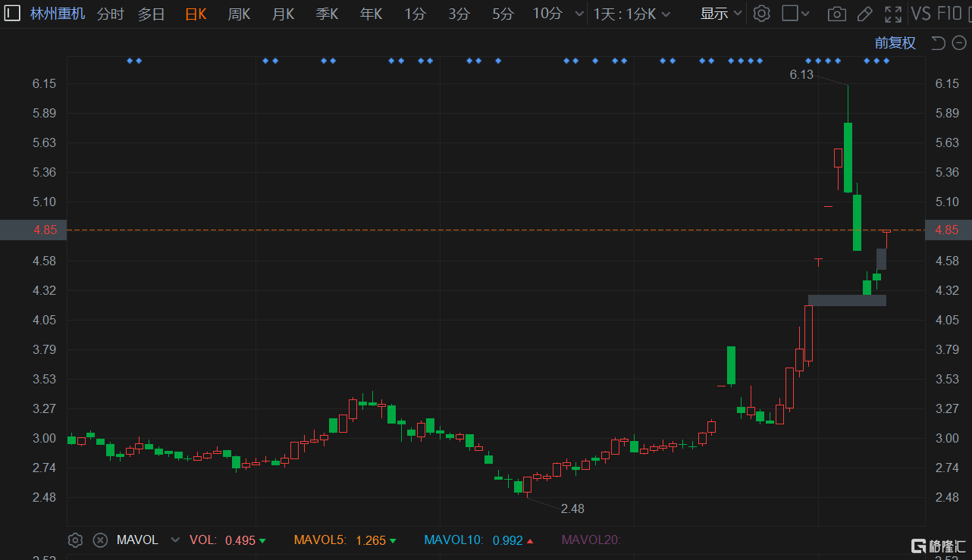Open the window layout square dropdown
This screenshot has height=560, width=972.
click(795, 14)
